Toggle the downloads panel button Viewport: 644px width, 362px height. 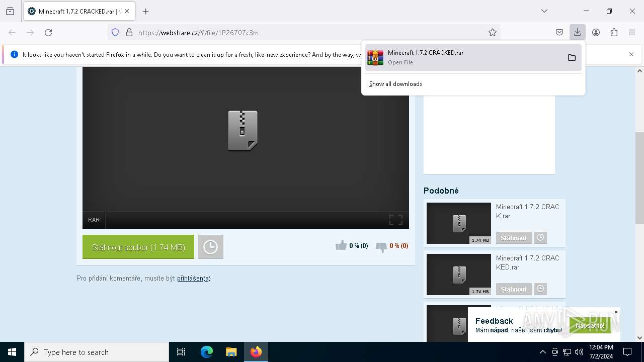click(577, 32)
